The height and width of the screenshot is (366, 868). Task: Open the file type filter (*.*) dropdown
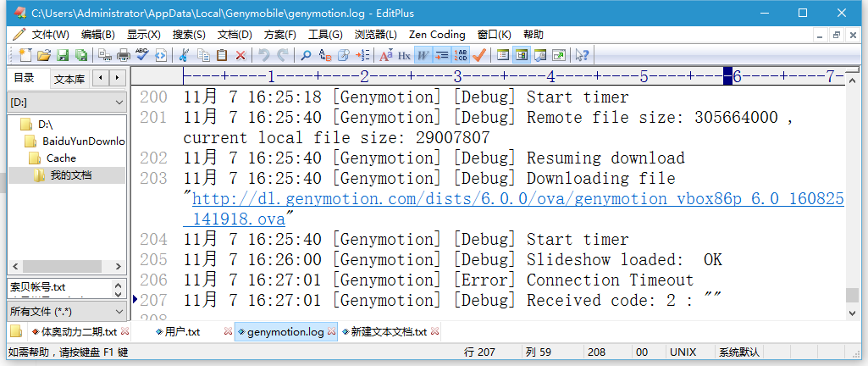point(66,311)
